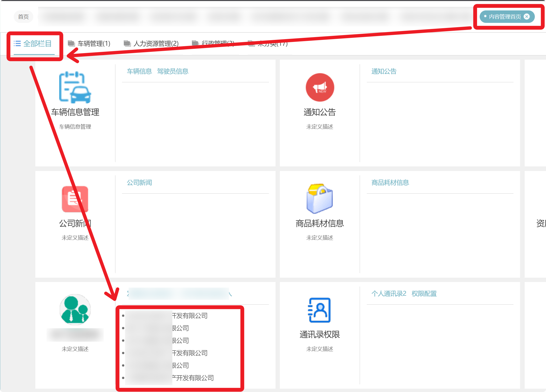Open the 人力资源管理(2) category tab

[x=156, y=44]
